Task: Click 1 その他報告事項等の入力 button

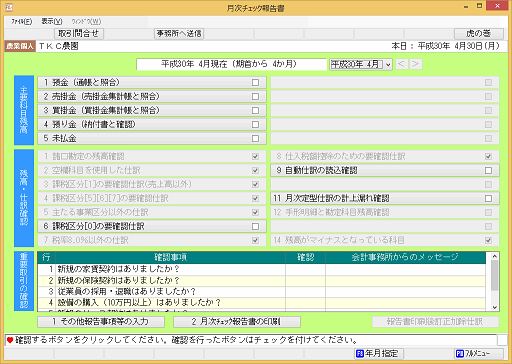Action: click(101, 322)
